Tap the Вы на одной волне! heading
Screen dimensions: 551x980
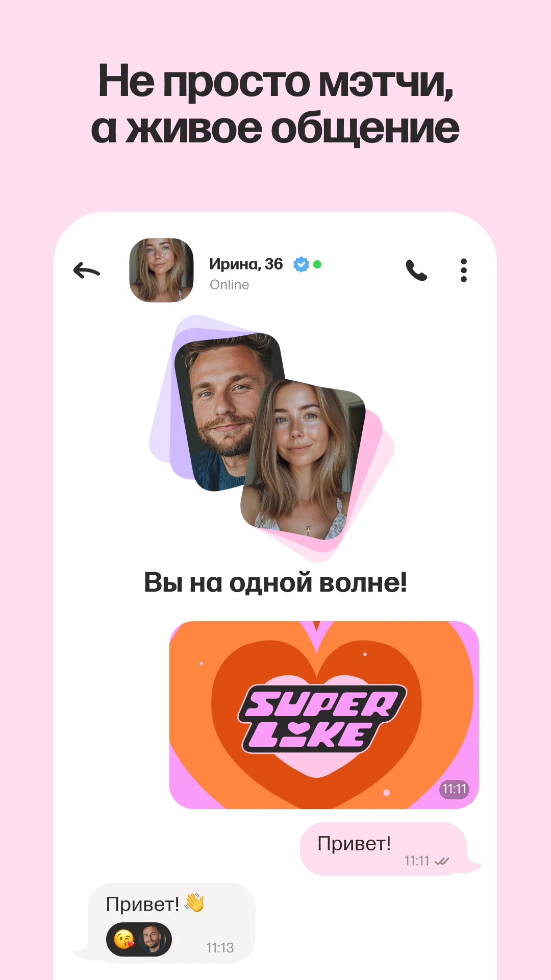pyautogui.click(x=275, y=582)
